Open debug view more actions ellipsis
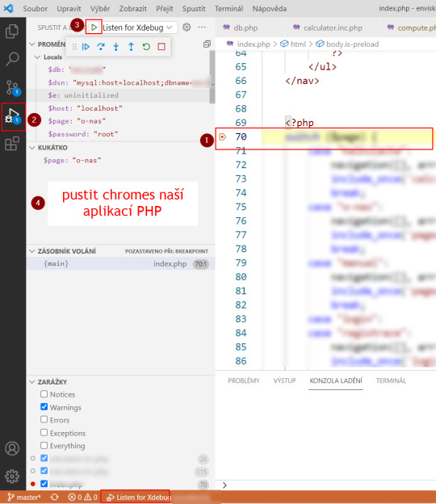The height and width of the screenshot is (504, 436). pos(202,27)
